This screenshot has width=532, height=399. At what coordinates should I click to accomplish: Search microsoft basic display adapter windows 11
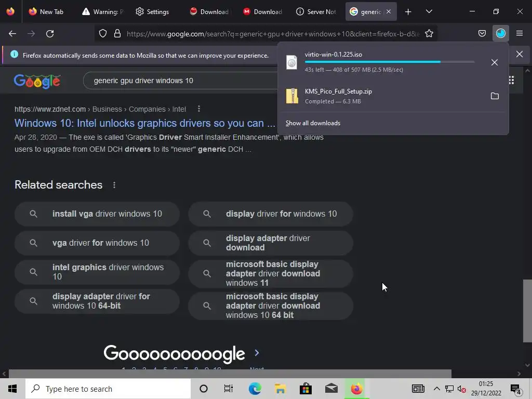pos(271,273)
